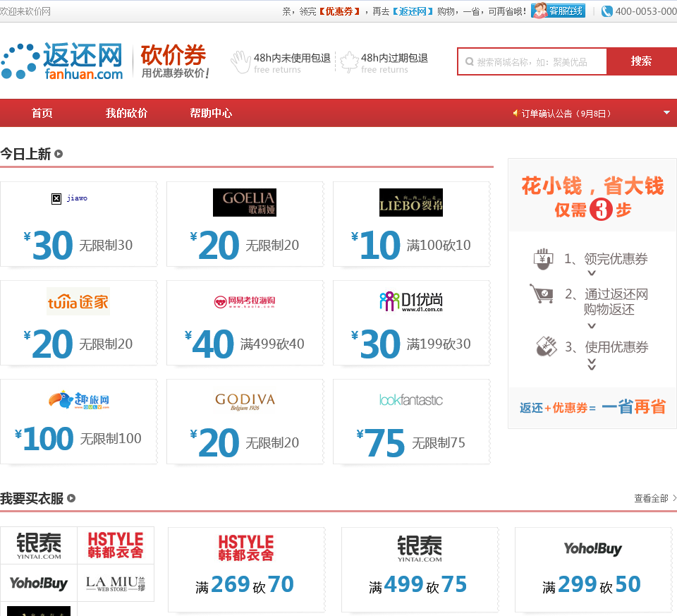
Task: Click the 趣旅网 bird logo
Action: pyautogui.click(x=78, y=400)
